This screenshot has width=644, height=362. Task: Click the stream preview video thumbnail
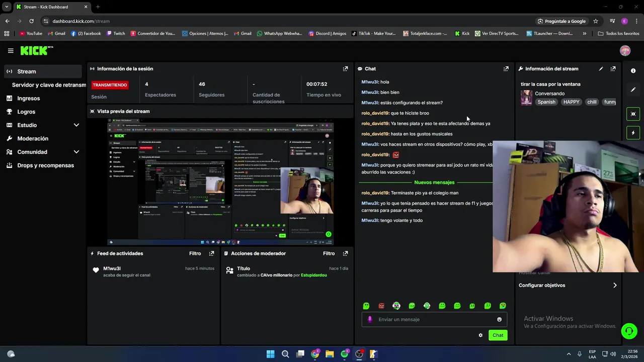(x=220, y=182)
